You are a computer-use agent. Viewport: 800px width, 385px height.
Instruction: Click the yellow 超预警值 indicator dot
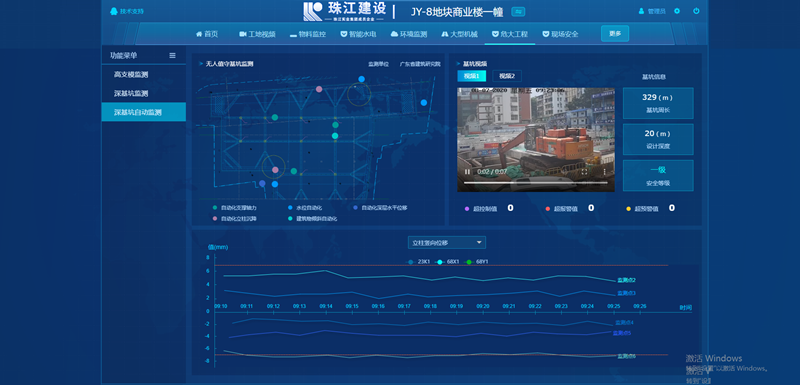click(x=629, y=209)
